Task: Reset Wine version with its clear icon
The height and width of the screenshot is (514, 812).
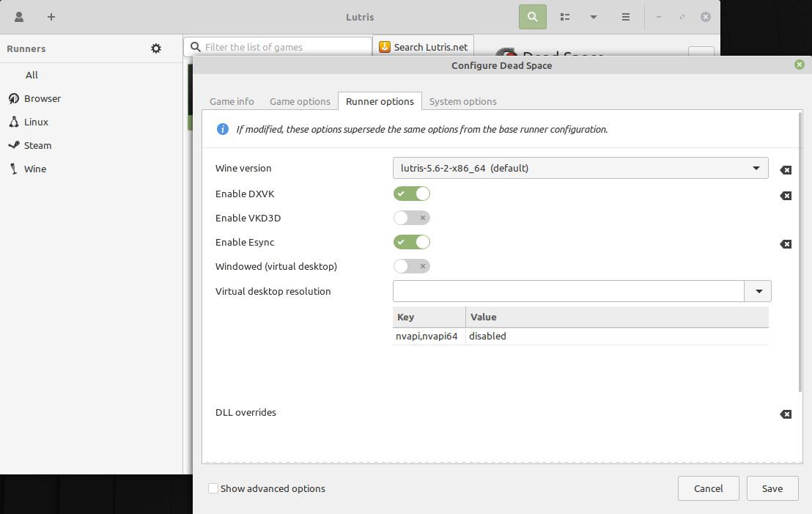Action: click(x=786, y=170)
